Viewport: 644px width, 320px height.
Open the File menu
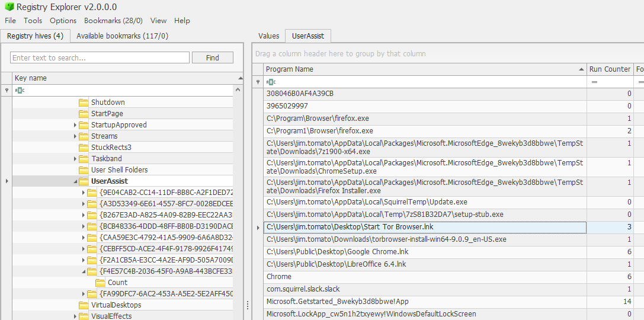coord(10,21)
